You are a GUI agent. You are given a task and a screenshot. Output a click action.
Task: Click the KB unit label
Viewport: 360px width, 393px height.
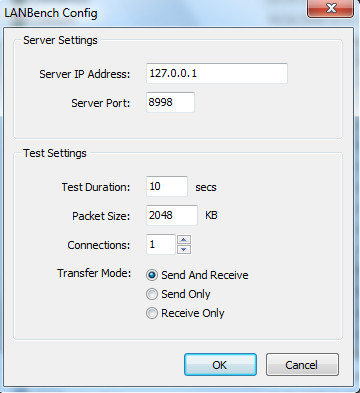(211, 215)
